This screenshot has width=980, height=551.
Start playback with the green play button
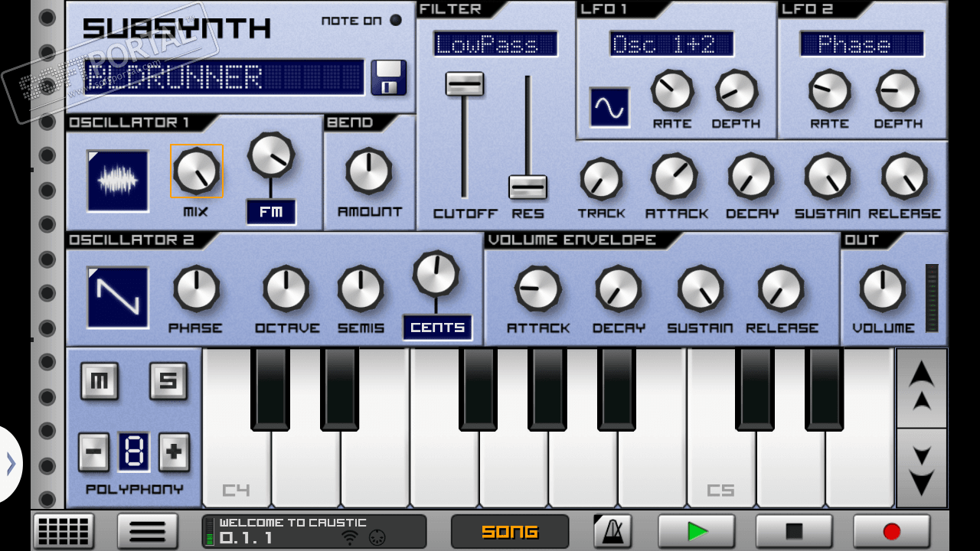(697, 531)
